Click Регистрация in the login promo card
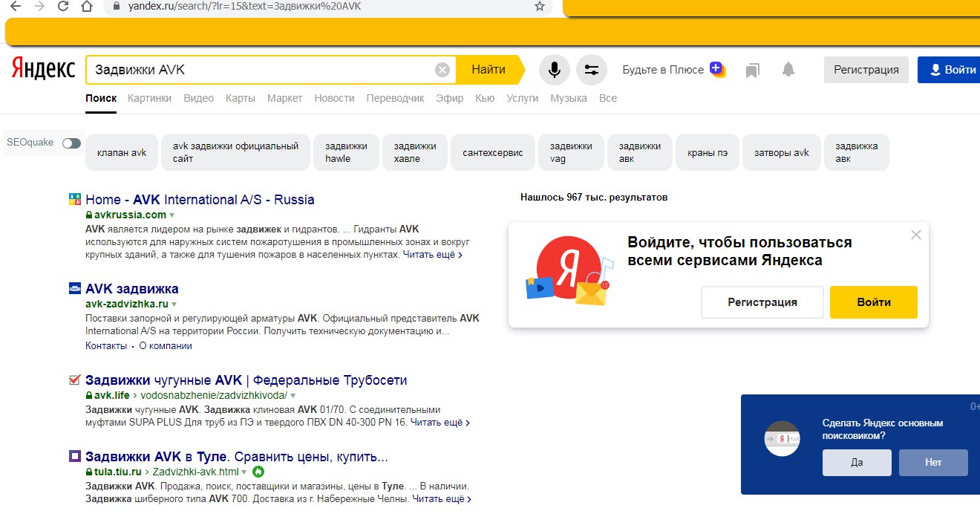Screen dimensions: 980x511 pyautogui.click(x=762, y=302)
